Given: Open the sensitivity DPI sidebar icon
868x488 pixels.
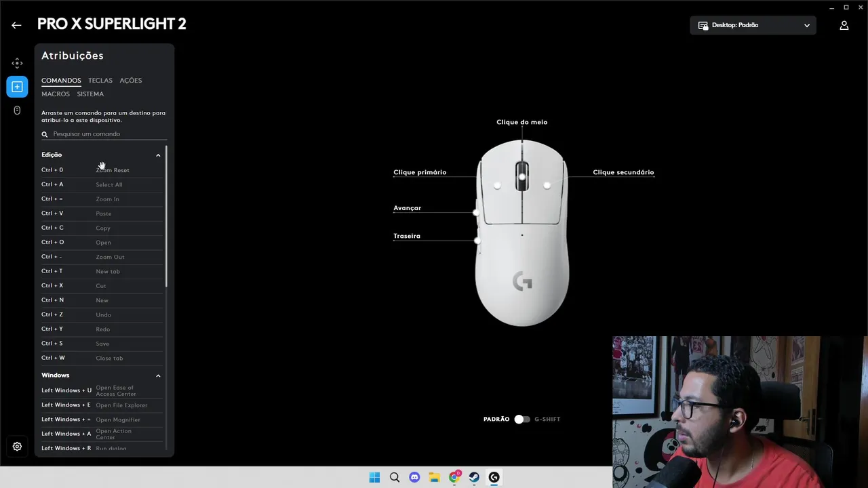Looking at the screenshot, I should tap(17, 63).
